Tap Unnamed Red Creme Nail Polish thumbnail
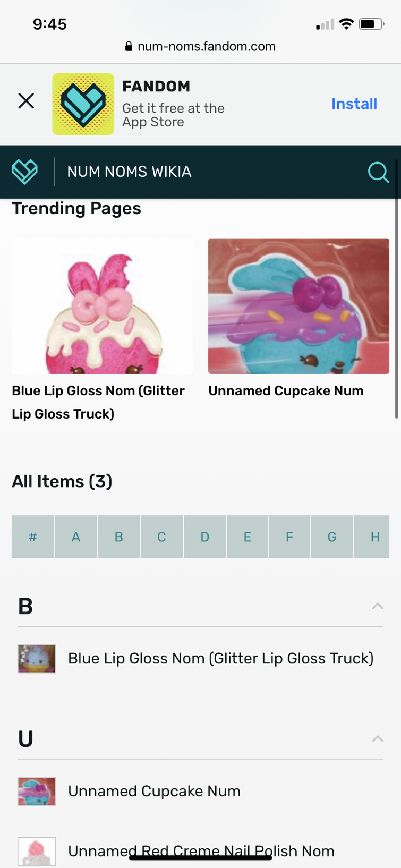The height and width of the screenshot is (868, 401). pyautogui.click(x=37, y=851)
